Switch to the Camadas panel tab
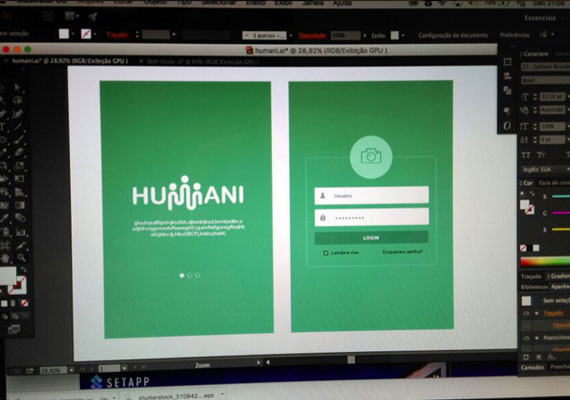Viewport: 570px width, 400px height. coord(532,368)
